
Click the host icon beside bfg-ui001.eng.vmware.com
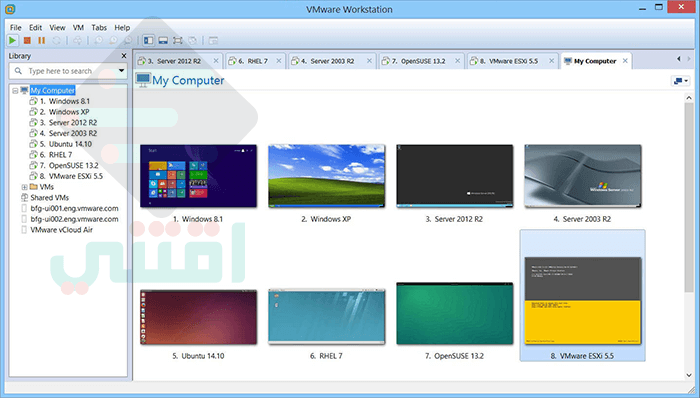point(25,208)
